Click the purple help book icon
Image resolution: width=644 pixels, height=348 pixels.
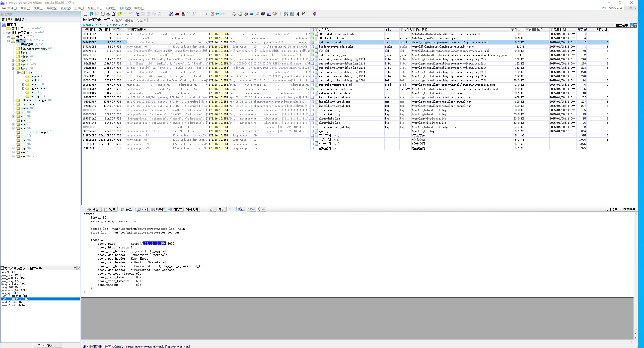point(314,14)
